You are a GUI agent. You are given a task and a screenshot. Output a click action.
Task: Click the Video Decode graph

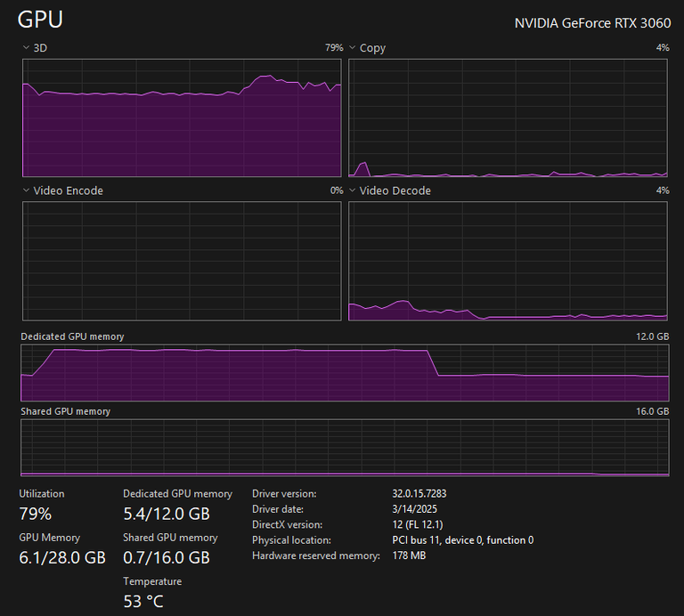[509, 261]
